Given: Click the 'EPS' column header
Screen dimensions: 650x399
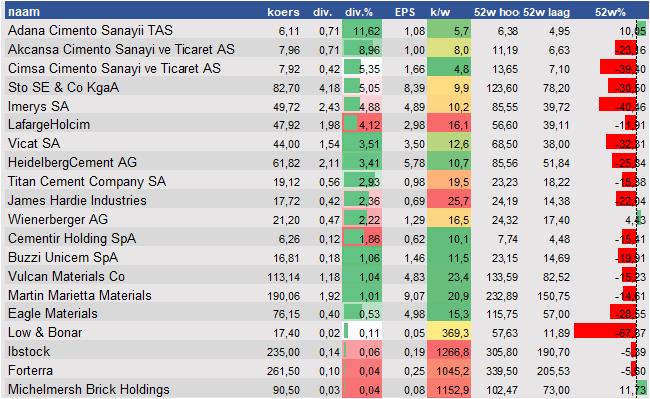Looking at the screenshot, I should (x=405, y=12).
